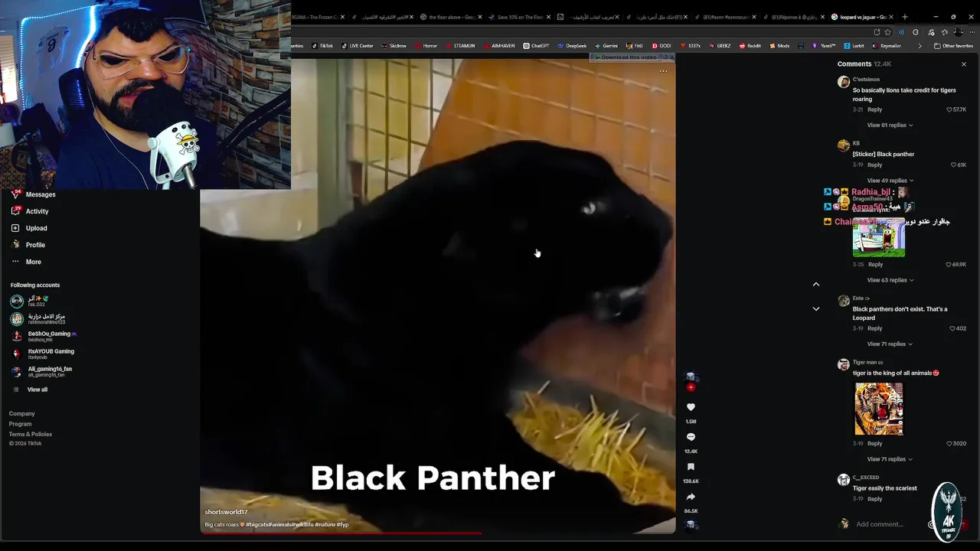Screen dimensions: 980x551
Task: Open TikTok bookmark in favorites bar
Action: (x=322, y=46)
